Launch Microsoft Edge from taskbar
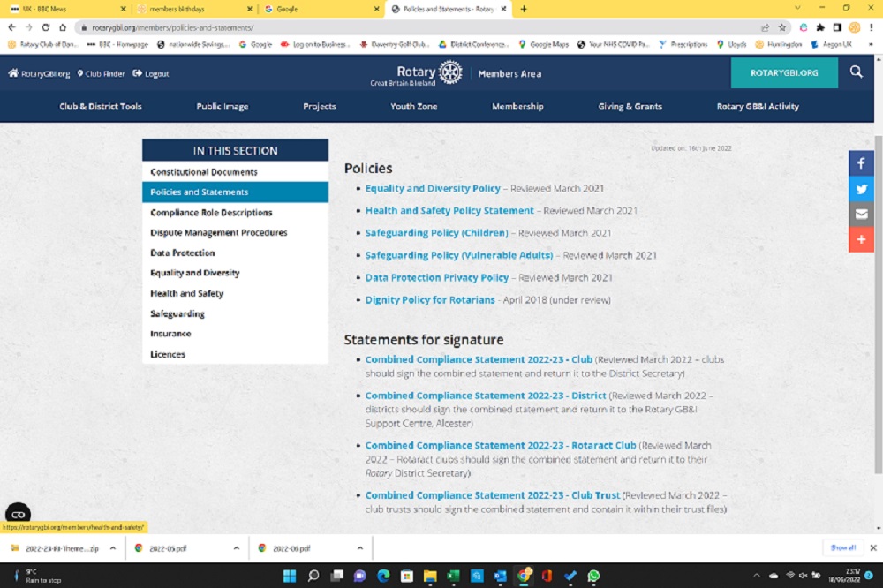This screenshot has height=588, width=883. [x=383, y=576]
